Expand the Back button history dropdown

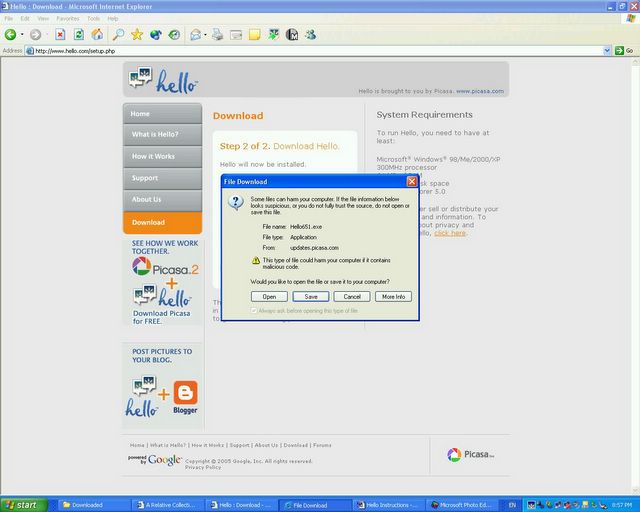22,35
